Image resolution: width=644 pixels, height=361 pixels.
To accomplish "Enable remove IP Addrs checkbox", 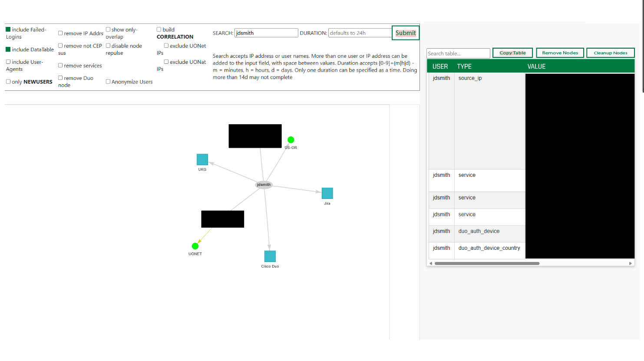I will click(x=60, y=33).
